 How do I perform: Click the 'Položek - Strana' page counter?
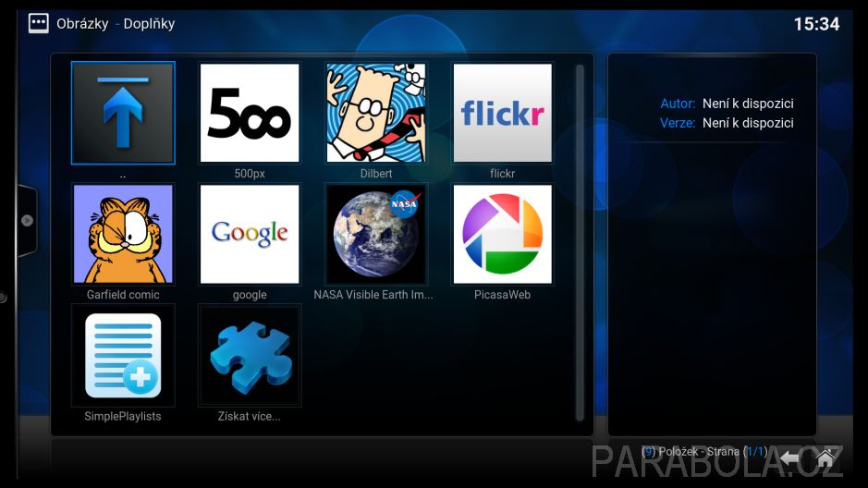coord(704,451)
